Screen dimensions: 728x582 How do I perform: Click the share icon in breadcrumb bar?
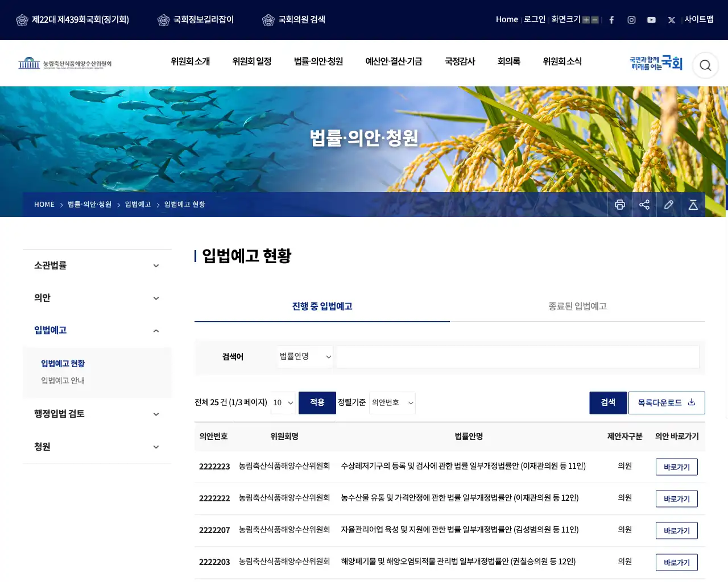tap(644, 205)
